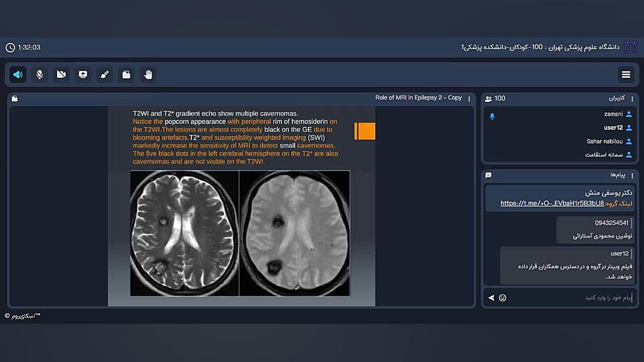Click the participants count icon
The width and height of the screenshot is (644, 362).
pyautogui.click(x=488, y=99)
